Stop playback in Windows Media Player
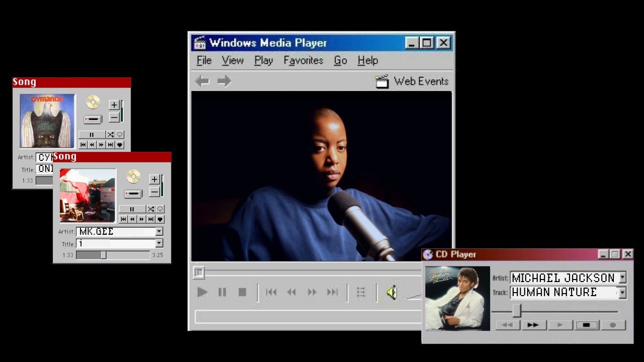 pos(242,292)
